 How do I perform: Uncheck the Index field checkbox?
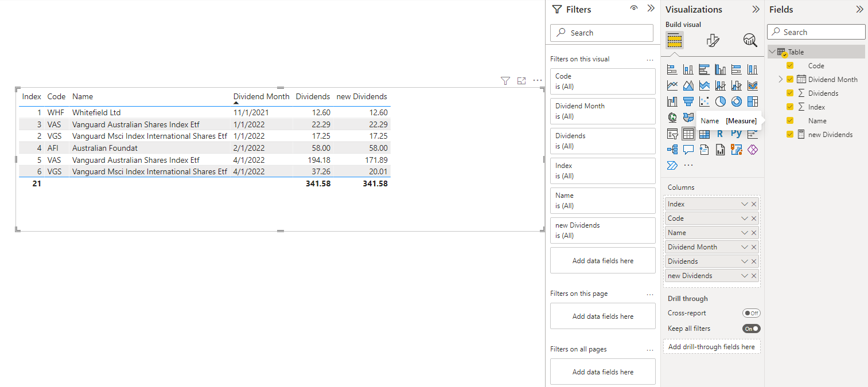click(790, 107)
